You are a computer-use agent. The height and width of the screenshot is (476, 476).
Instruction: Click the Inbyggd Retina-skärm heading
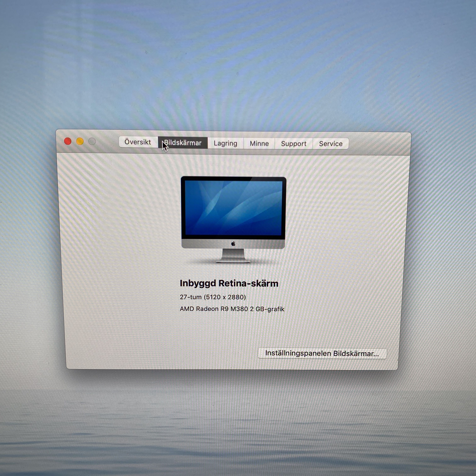229,283
